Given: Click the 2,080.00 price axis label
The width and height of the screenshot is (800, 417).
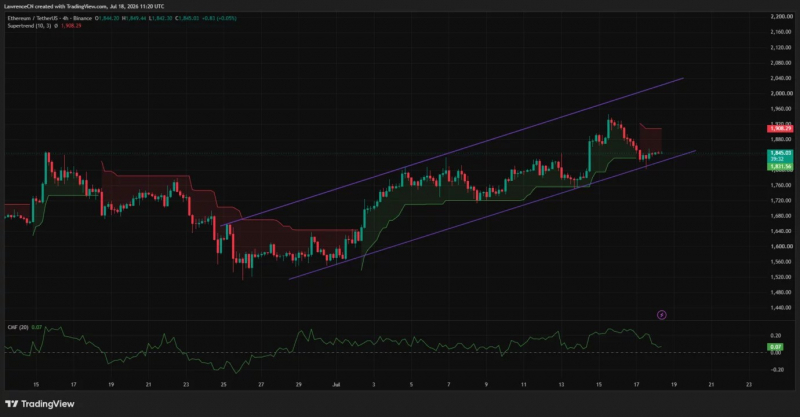Looking at the screenshot, I should click(x=781, y=62).
